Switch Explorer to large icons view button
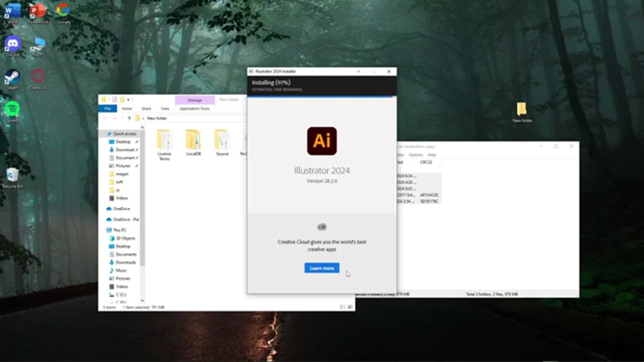This screenshot has height=362, width=644. [350, 307]
